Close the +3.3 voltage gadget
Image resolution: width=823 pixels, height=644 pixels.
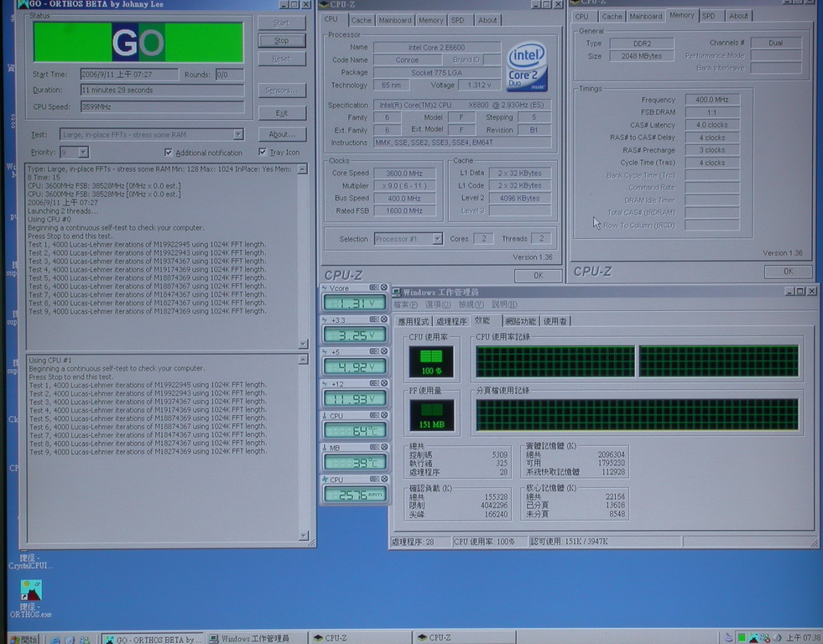(x=383, y=319)
